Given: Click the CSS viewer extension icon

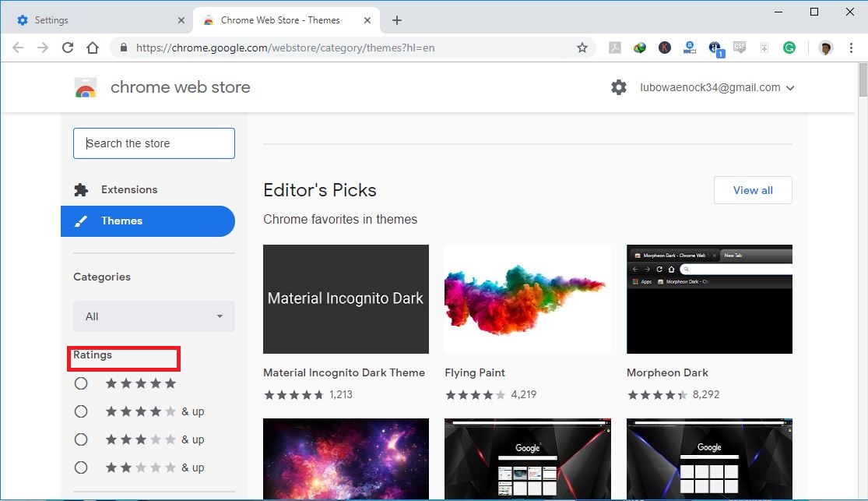Looking at the screenshot, I should click(740, 48).
